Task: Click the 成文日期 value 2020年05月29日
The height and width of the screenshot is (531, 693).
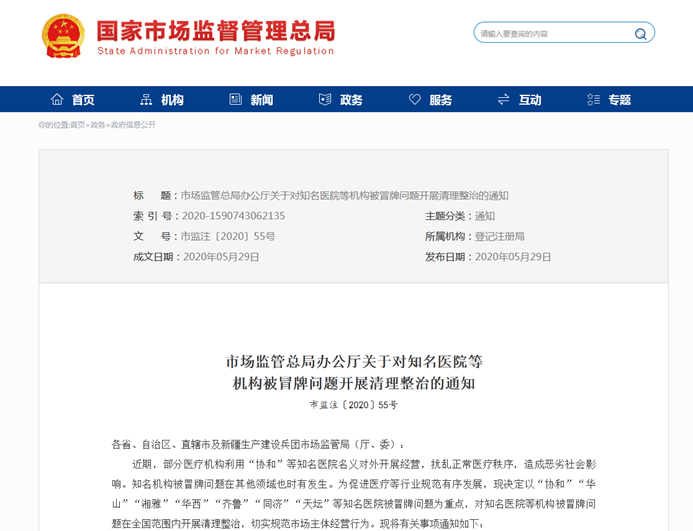Action: click(x=221, y=257)
